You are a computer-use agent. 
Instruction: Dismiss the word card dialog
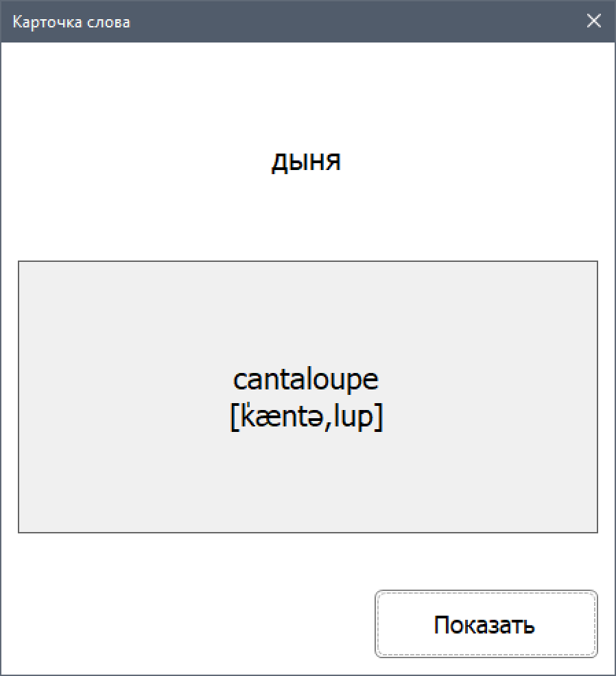coord(594,21)
